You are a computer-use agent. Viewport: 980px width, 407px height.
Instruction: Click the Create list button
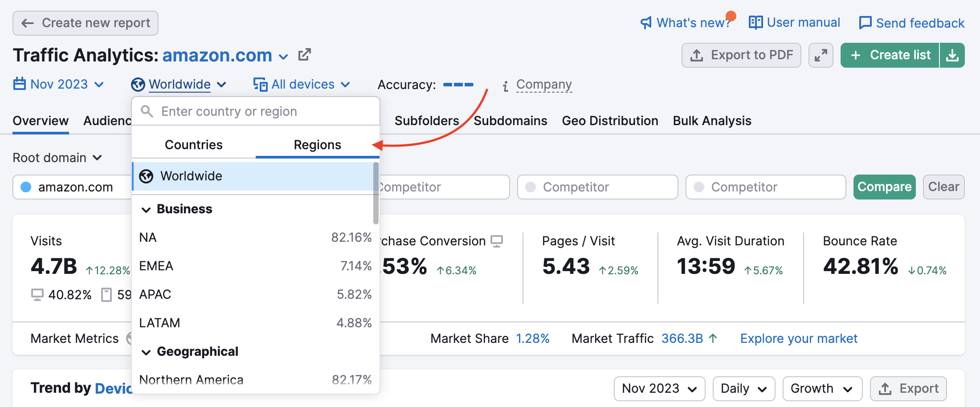tap(890, 55)
